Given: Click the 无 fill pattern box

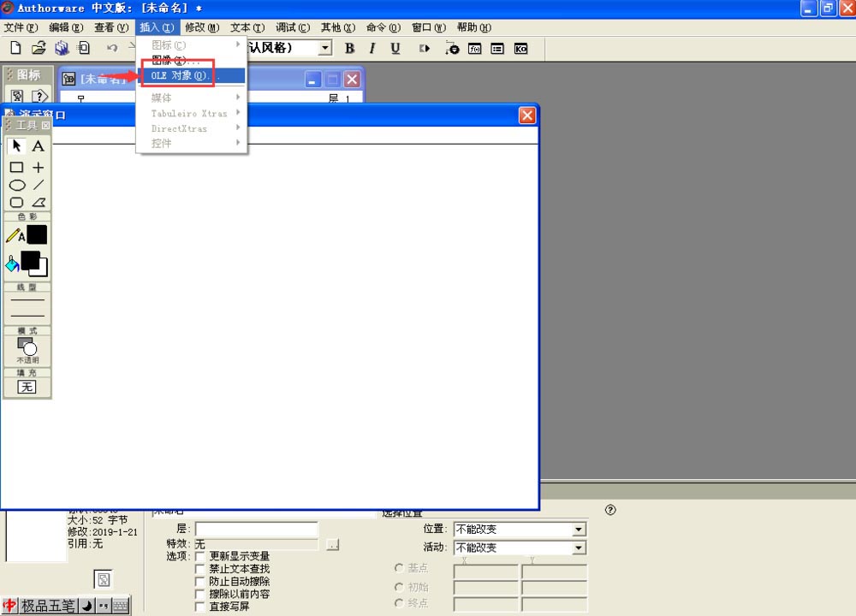Looking at the screenshot, I should 27,387.
